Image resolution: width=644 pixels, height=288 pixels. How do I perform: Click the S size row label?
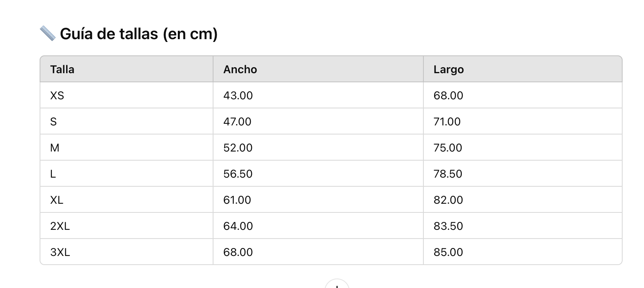(x=53, y=121)
